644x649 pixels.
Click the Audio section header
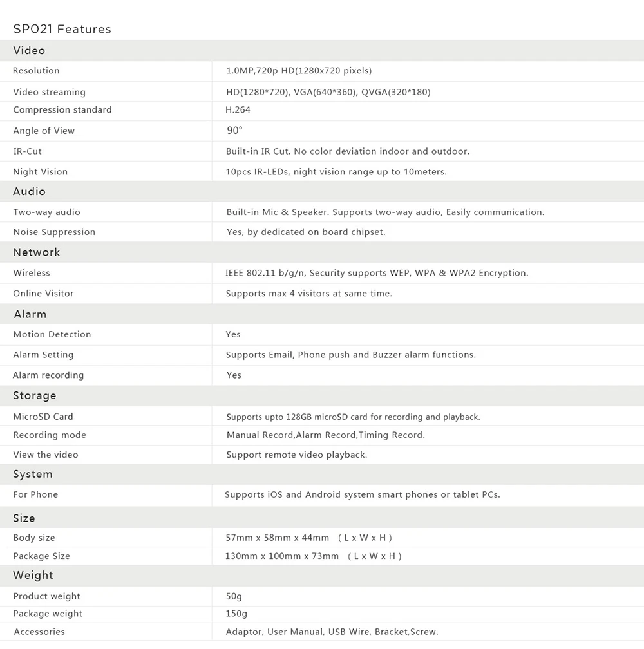pyautogui.click(x=30, y=191)
